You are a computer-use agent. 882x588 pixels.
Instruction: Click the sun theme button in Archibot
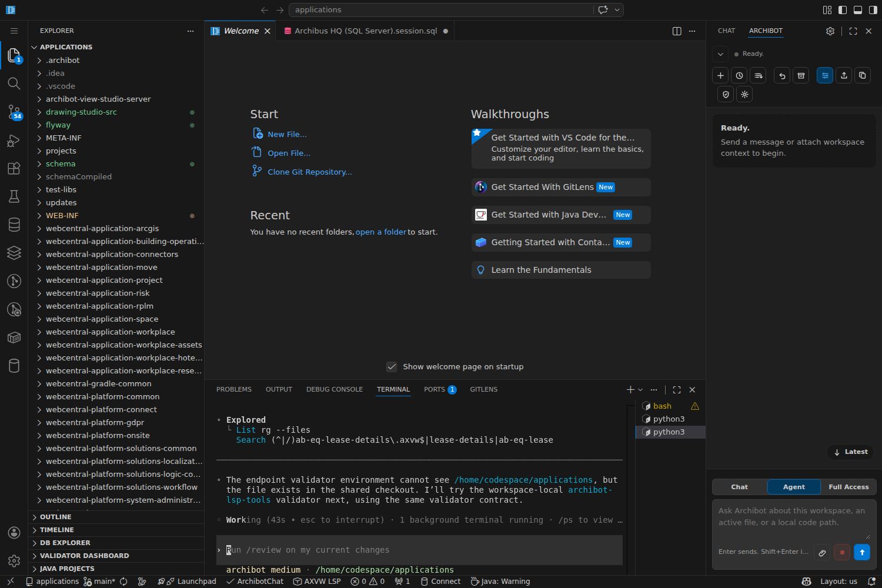744,94
